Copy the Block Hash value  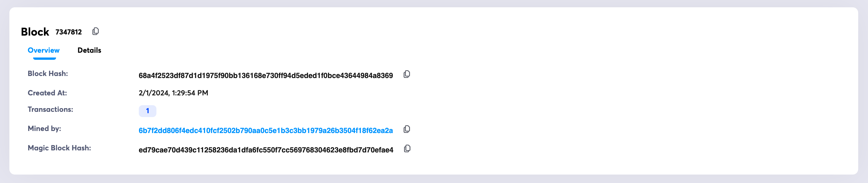click(x=407, y=74)
